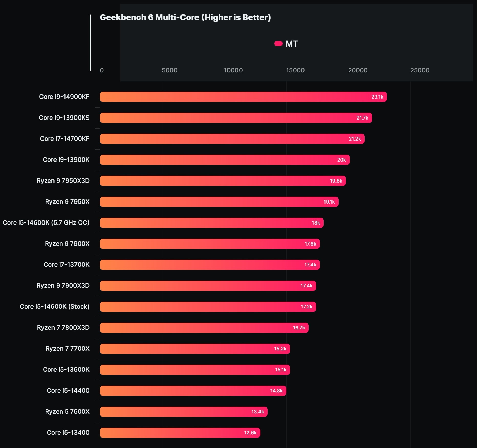The image size is (477, 448).
Task: Select the Core i7-14700KF bar
Action: coord(232,139)
